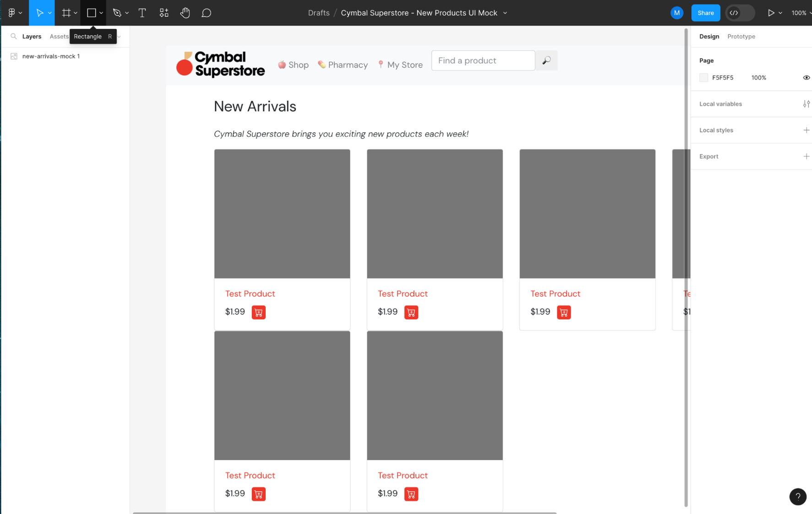Open the Figma main menu
The height and width of the screenshot is (514, 812).
click(x=15, y=13)
